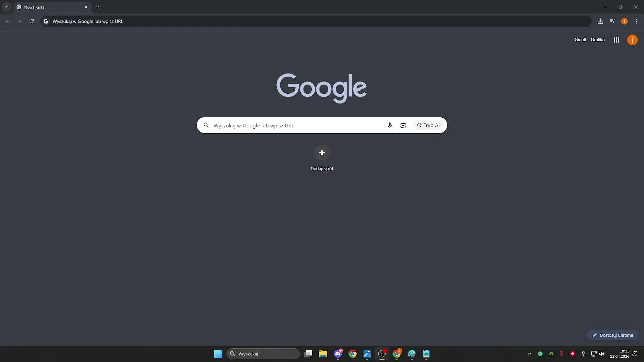Open the volume speaker tray icon

click(602, 354)
